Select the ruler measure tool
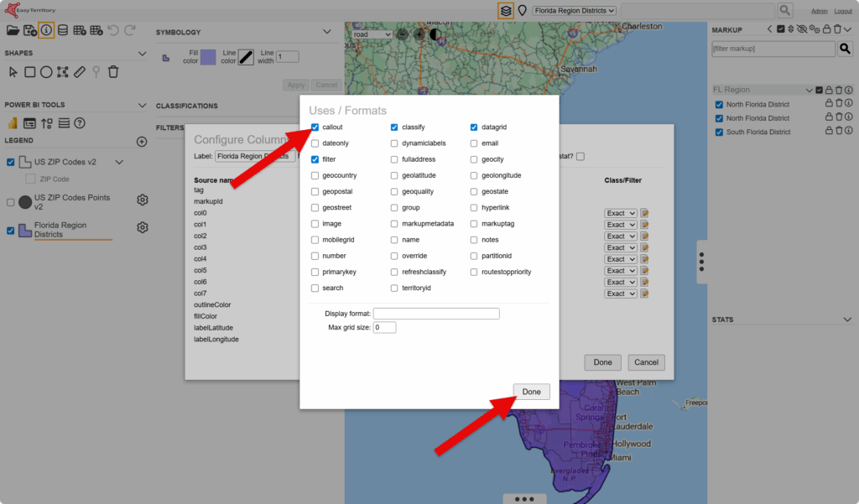The width and height of the screenshot is (859, 504). (80, 72)
